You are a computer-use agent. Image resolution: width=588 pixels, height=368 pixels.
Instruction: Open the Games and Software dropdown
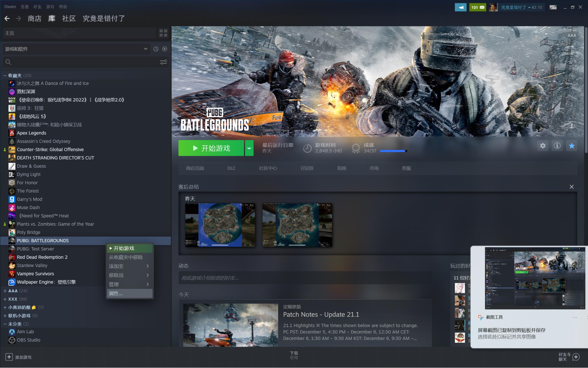(76, 49)
